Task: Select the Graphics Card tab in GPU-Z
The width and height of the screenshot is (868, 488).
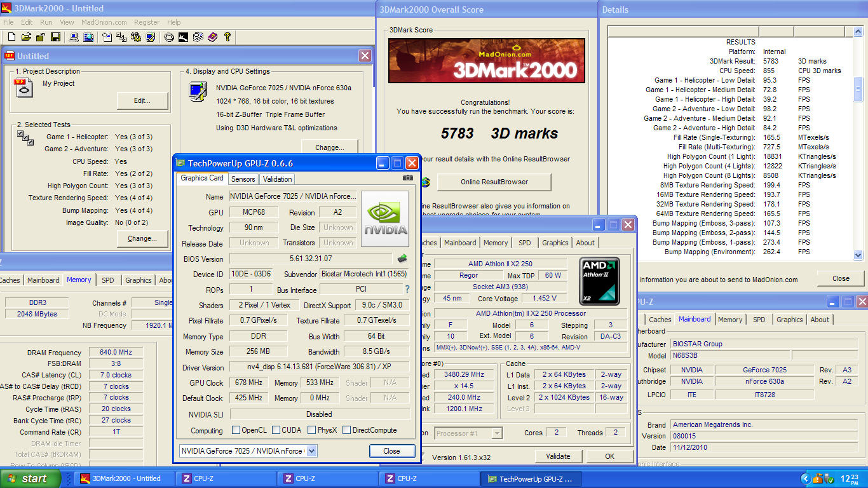Action: (202, 179)
